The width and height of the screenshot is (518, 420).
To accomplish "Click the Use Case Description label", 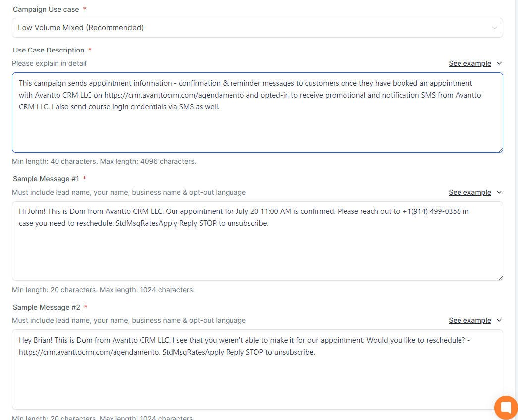I will (x=49, y=50).
